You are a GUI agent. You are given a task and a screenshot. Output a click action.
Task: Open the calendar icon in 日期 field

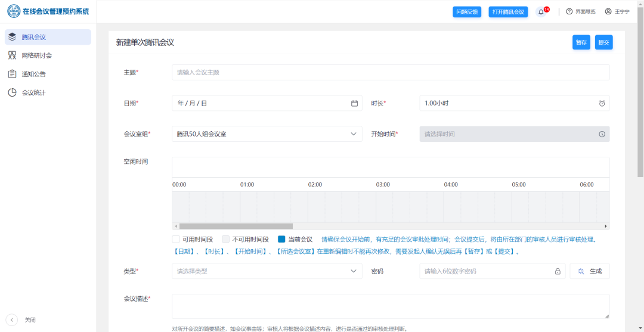[x=354, y=104]
